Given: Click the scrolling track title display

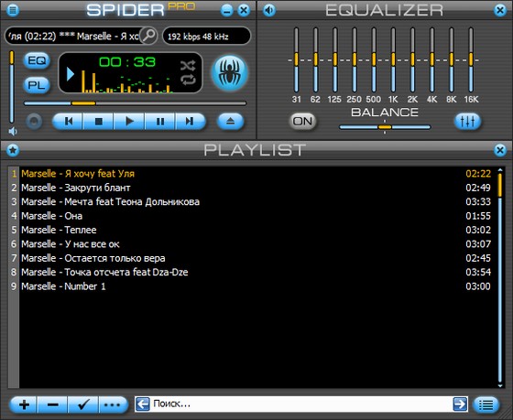Looking at the screenshot, I should (74, 36).
